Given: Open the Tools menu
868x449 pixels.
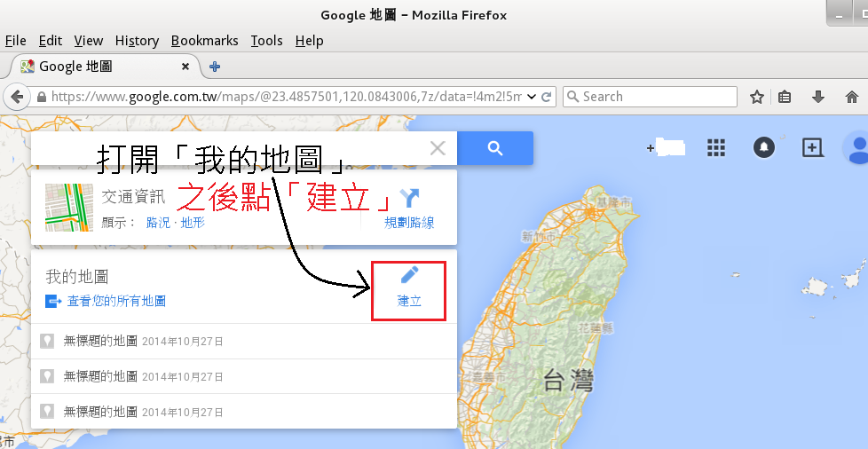Looking at the screenshot, I should [266, 41].
